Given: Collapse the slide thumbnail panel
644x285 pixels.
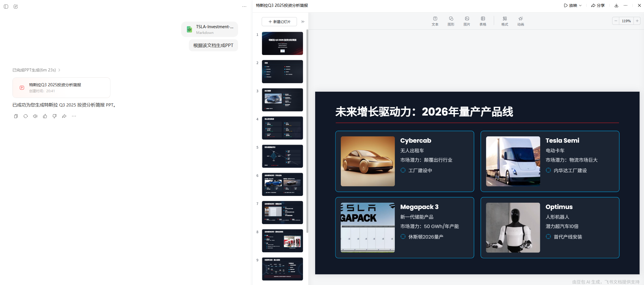Looking at the screenshot, I should [x=303, y=22].
